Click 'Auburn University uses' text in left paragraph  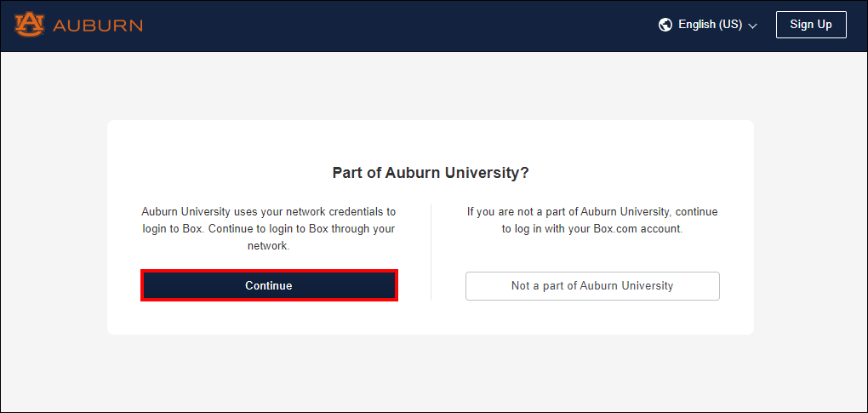(x=199, y=211)
